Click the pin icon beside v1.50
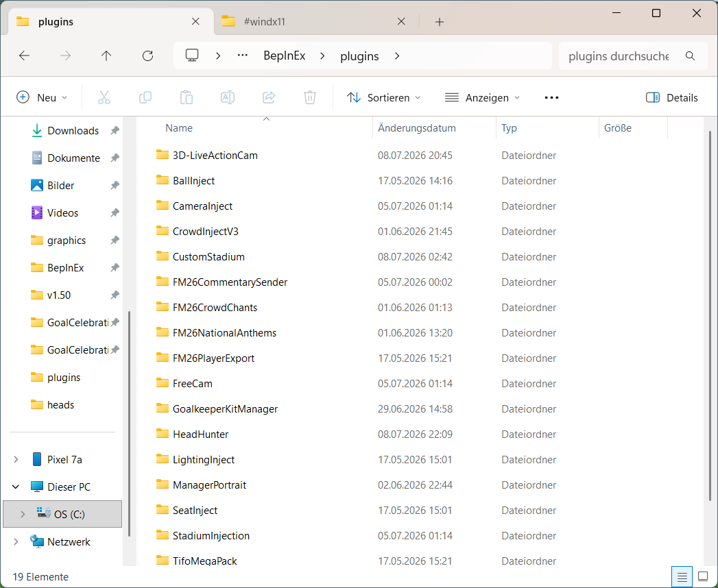Image resolution: width=718 pixels, height=588 pixels. pyautogui.click(x=115, y=295)
